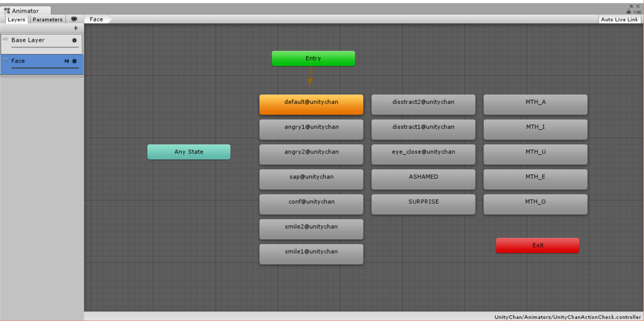
Task: Grab the Face layer reorder handle
Action: (5, 60)
